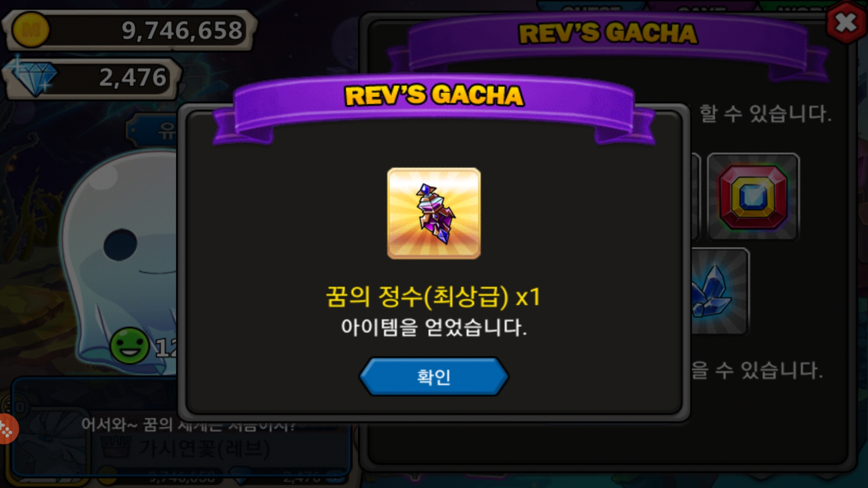Tap the foreground REV'S GACHA banner title
868x488 pixels.
[x=434, y=95]
